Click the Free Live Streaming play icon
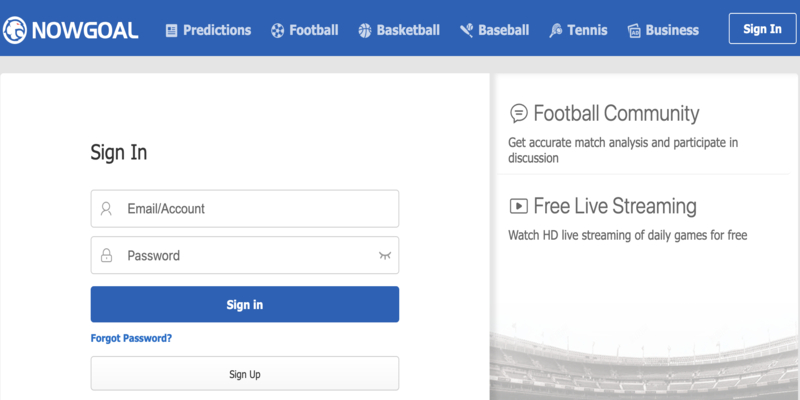This screenshot has height=400, width=800. click(x=519, y=206)
